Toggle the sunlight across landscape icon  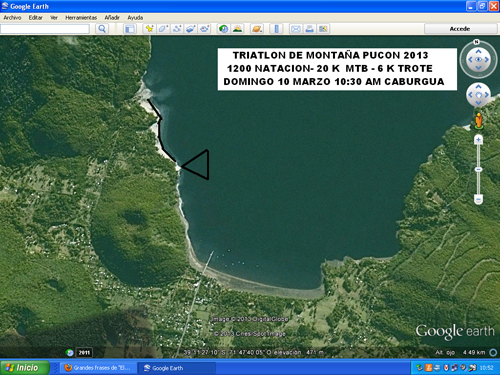(237, 29)
